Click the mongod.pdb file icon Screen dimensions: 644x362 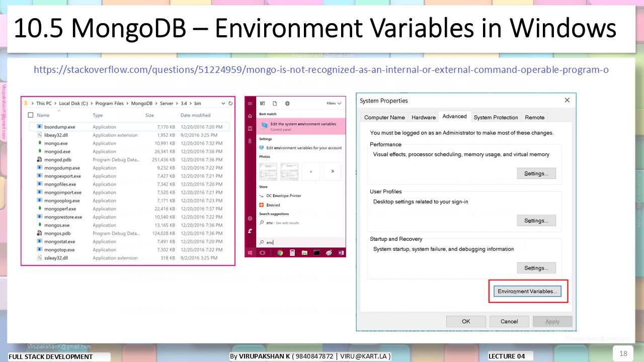pos(39,159)
